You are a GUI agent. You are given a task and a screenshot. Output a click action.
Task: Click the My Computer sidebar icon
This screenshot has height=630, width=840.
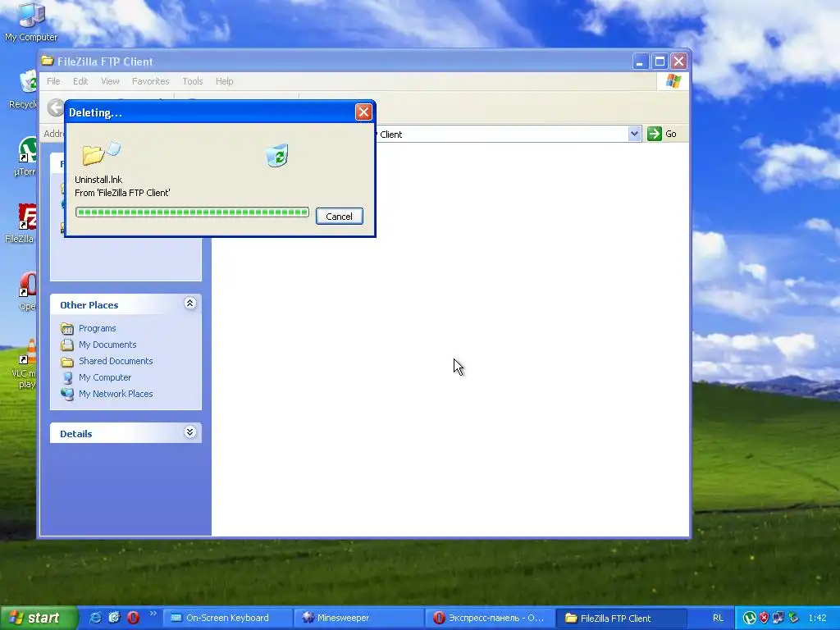[x=67, y=377]
